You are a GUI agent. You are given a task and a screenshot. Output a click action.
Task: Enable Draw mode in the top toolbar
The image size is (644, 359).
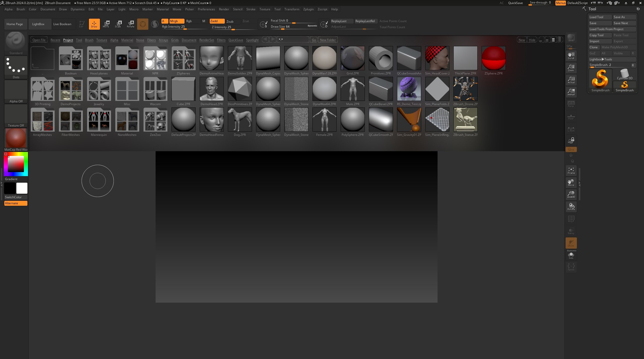coord(94,24)
